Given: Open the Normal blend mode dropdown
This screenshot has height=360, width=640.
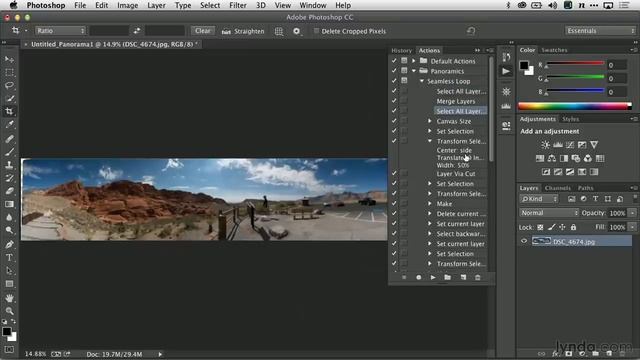Looking at the screenshot, I should [549, 213].
